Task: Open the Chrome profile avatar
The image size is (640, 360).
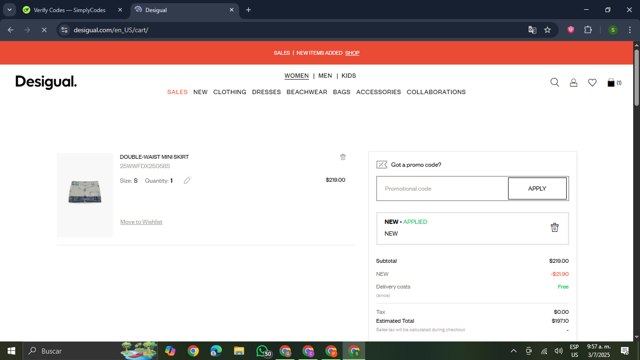Action: pyautogui.click(x=613, y=30)
